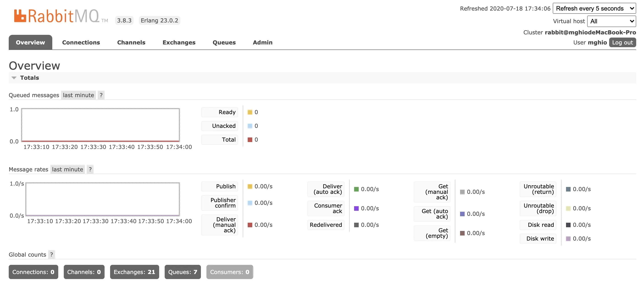Click the Message rates help question mark
Image resolution: width=644 pixels, height=285 pixels.
(90, 169)
